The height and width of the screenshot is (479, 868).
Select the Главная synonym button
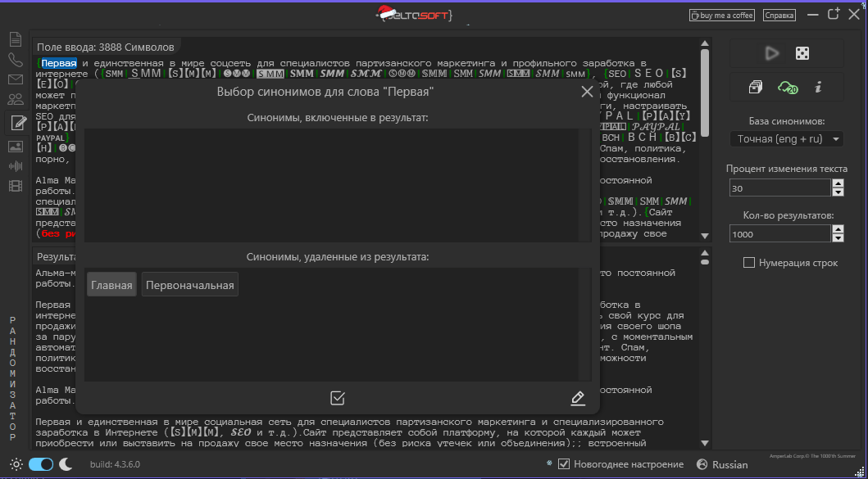[x=111, y=284]
